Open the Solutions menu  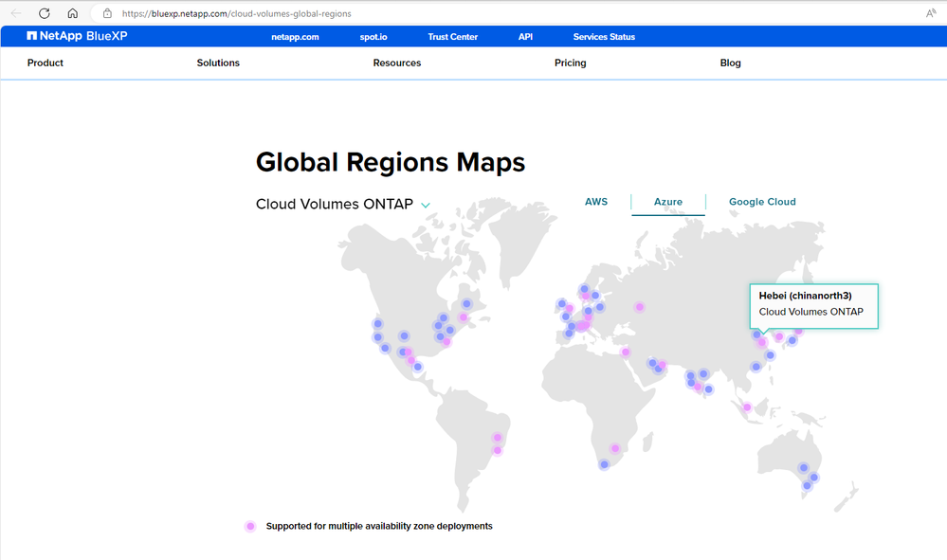click(x=218, y=63)
